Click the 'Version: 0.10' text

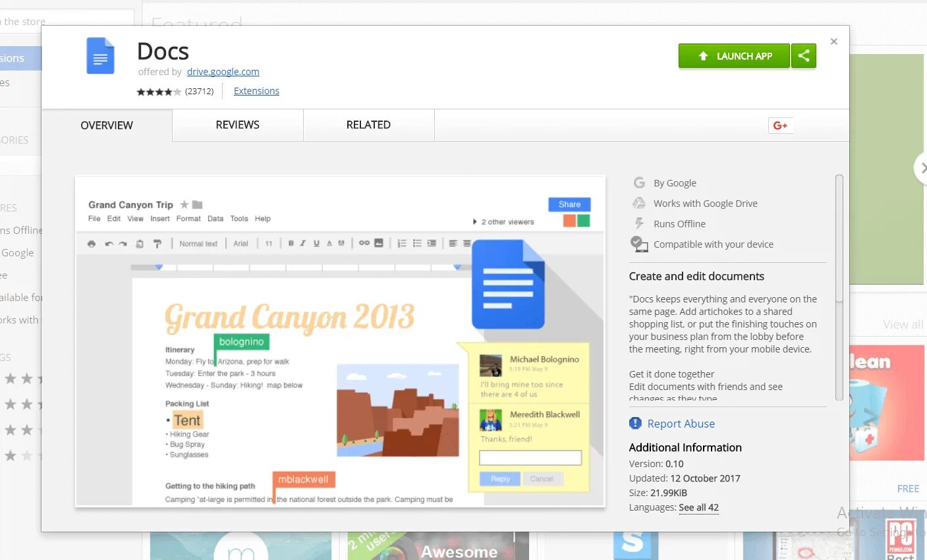(656, 464)
